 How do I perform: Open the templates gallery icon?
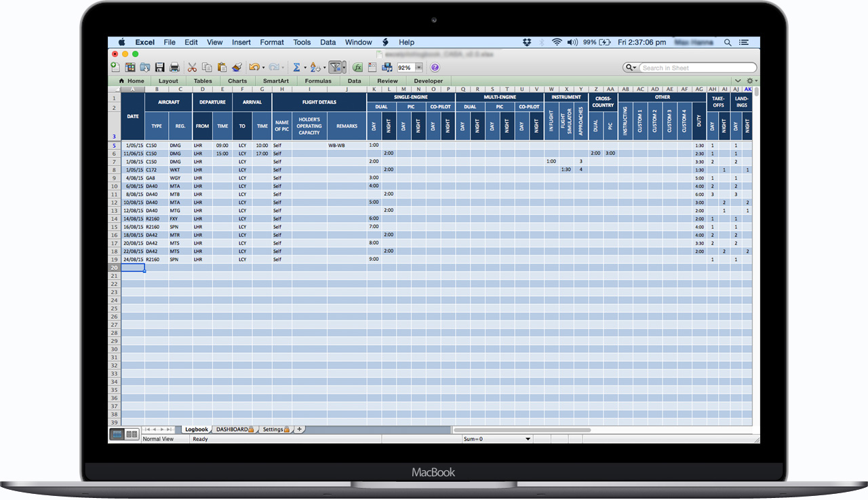[130, 67]
